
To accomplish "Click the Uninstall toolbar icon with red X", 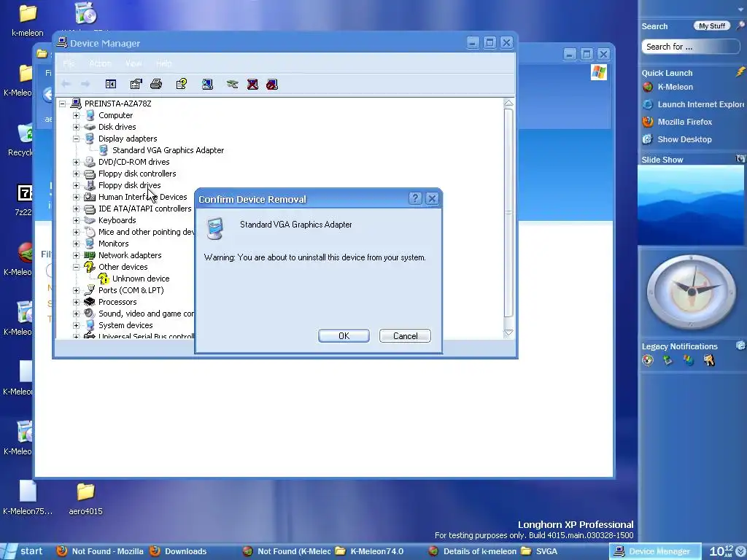I will [x=252, y=85].
